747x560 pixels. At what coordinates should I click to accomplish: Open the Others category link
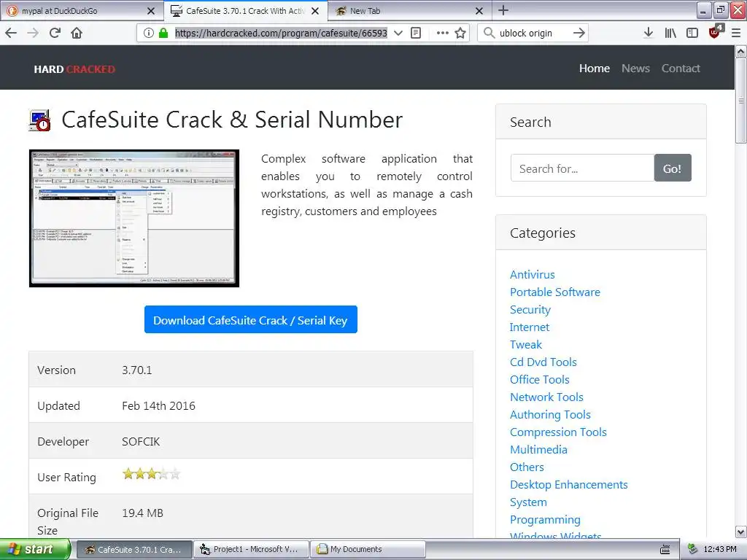click(x=527, y=467)
